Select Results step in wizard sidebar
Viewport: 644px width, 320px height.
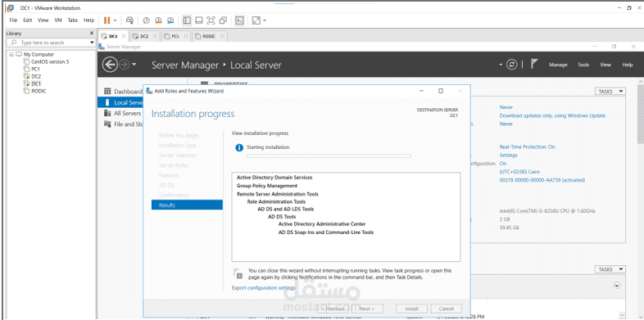[187, 205]
